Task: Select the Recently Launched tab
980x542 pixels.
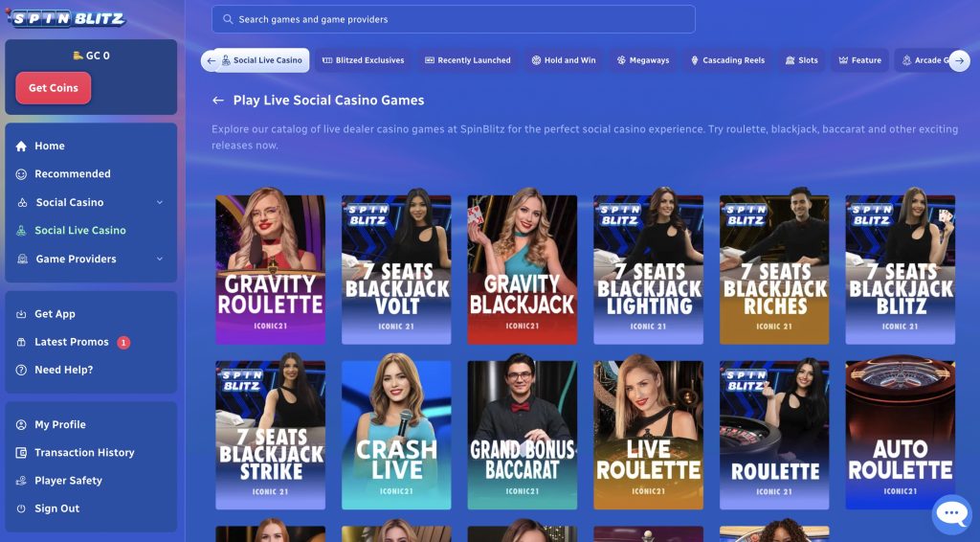Action: [x=467, y=60]
